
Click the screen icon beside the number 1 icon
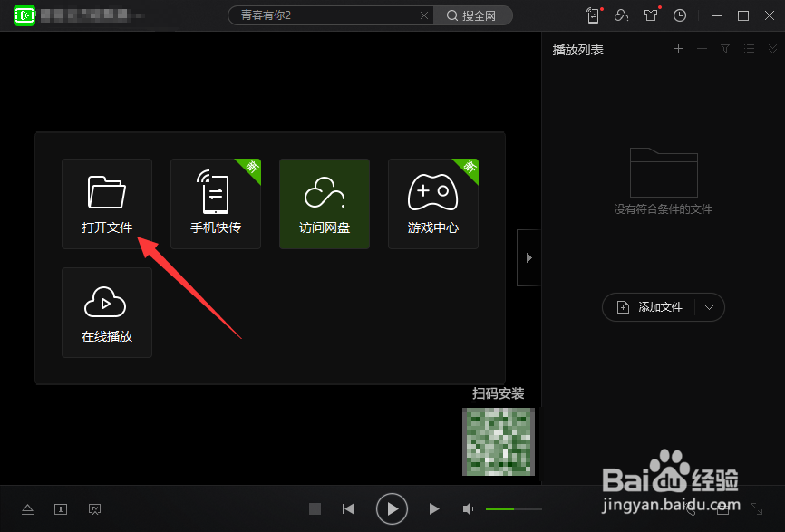94,509
